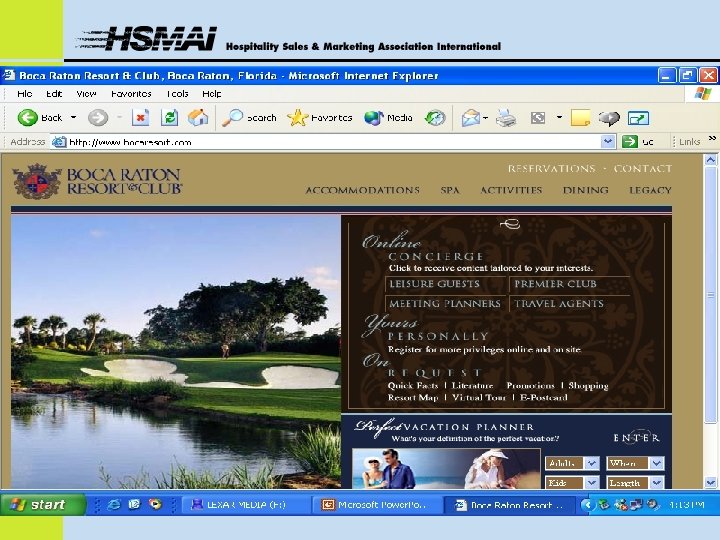Click the yellow note toolbar icon
This screenshot has width=720, height=540.
pos(580,118)
